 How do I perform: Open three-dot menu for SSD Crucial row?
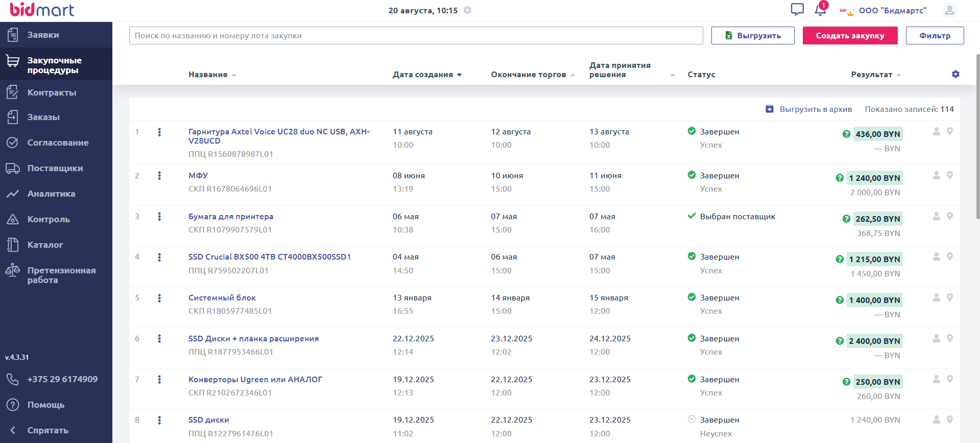coord(159,257)
